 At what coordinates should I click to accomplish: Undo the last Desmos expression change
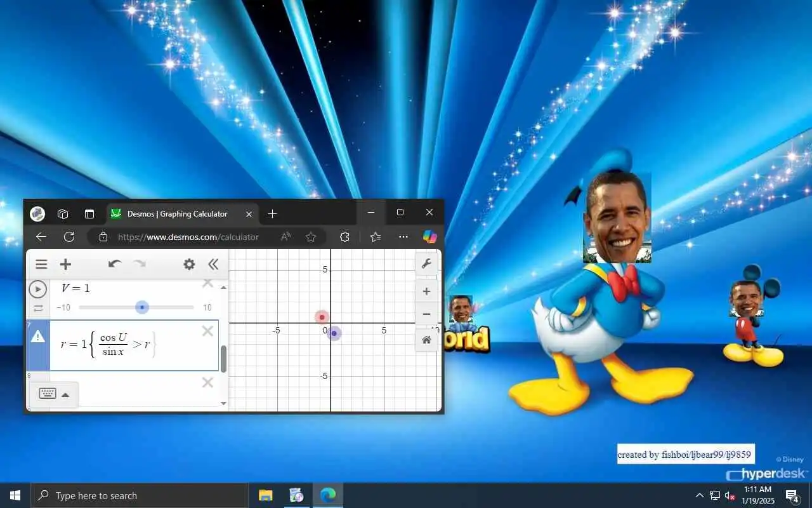pos(115,264)
